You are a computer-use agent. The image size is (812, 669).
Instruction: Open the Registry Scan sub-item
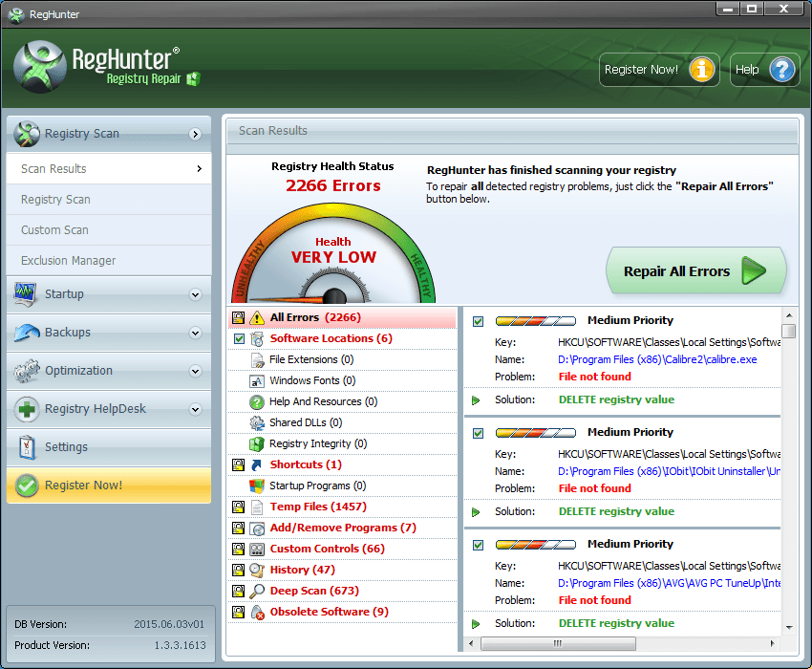[x=109, y=200]
